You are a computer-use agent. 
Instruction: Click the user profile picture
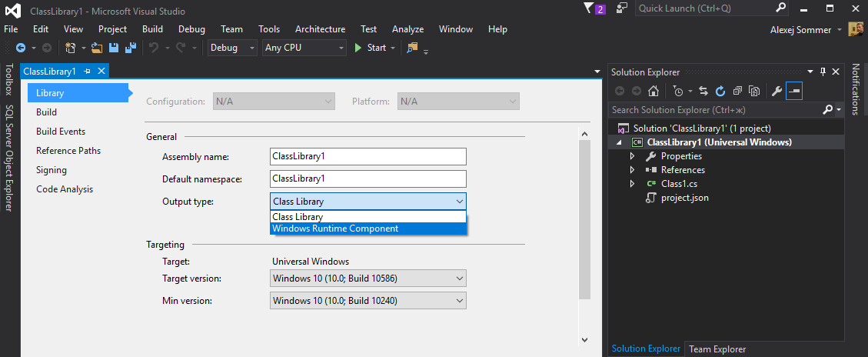[855, 29]
